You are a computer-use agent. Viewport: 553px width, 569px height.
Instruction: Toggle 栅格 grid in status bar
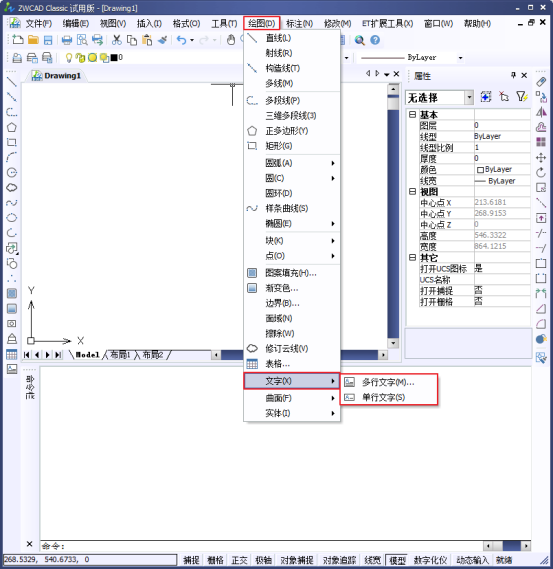pos(215,560)
